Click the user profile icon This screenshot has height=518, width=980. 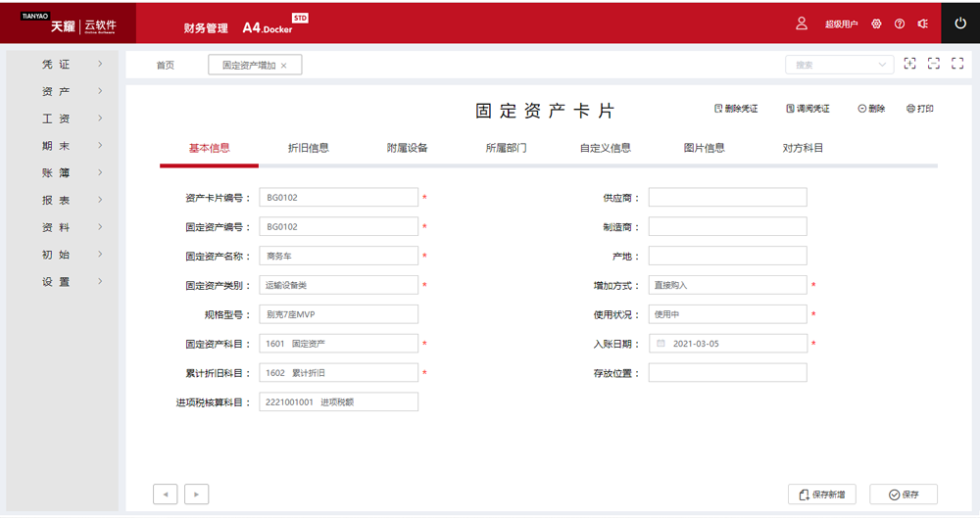(x=802, y=24)
